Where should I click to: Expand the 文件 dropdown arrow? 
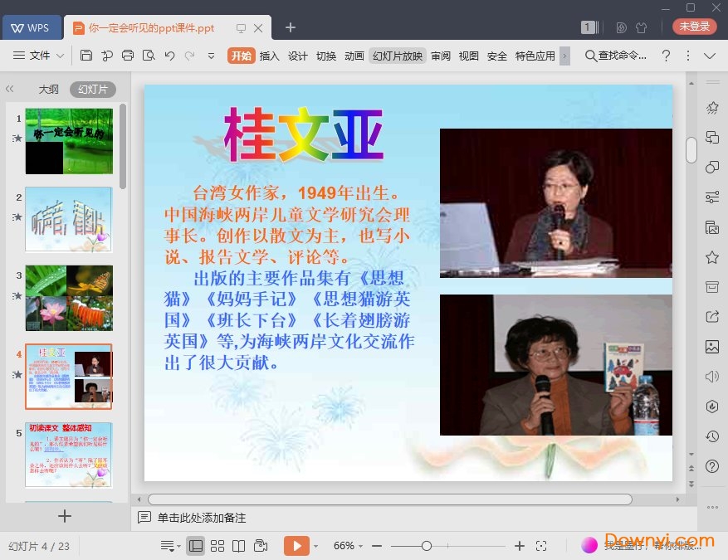coord(60,56)
